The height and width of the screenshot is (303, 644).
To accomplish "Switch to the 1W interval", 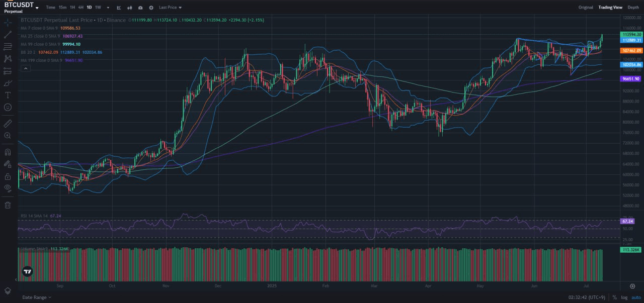I will click(x=98, y=8).
